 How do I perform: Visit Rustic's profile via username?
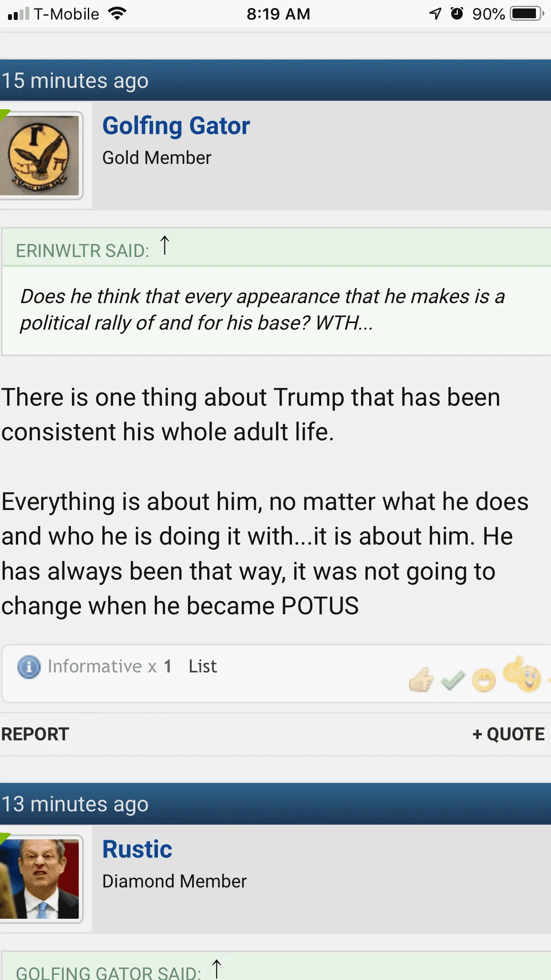[137, 849]
